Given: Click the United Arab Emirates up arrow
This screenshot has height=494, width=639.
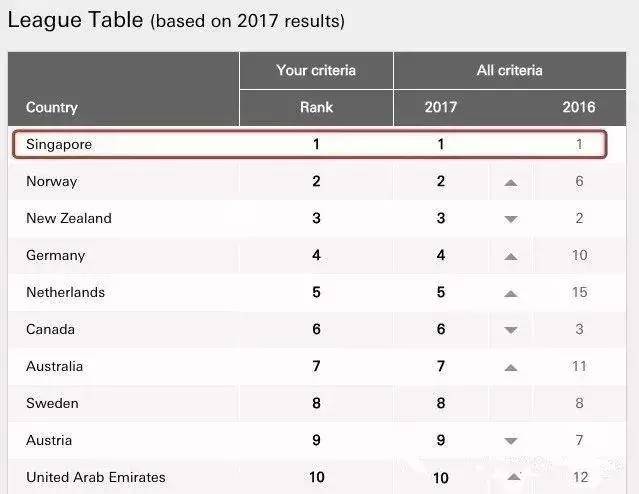Looking at the screenshot, I should point(515,477).
